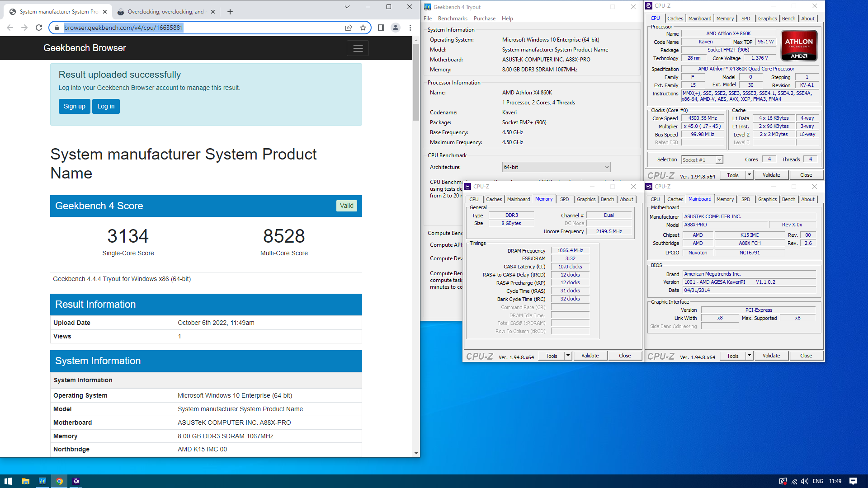This screenshot has height=488, width=868.
Task: Open Geekbench Benchmarks menu
Action: click(453, 19)
